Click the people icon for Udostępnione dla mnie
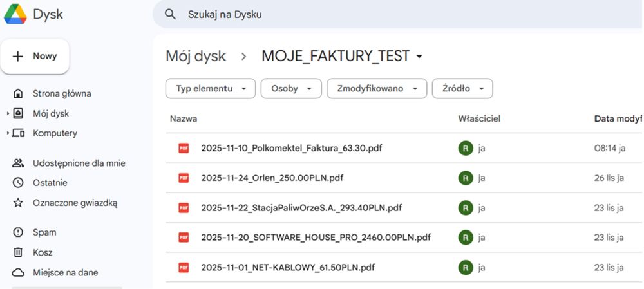The width and height of the screenshot is (644, 289). pyautogui.click(x=18, y=163)
